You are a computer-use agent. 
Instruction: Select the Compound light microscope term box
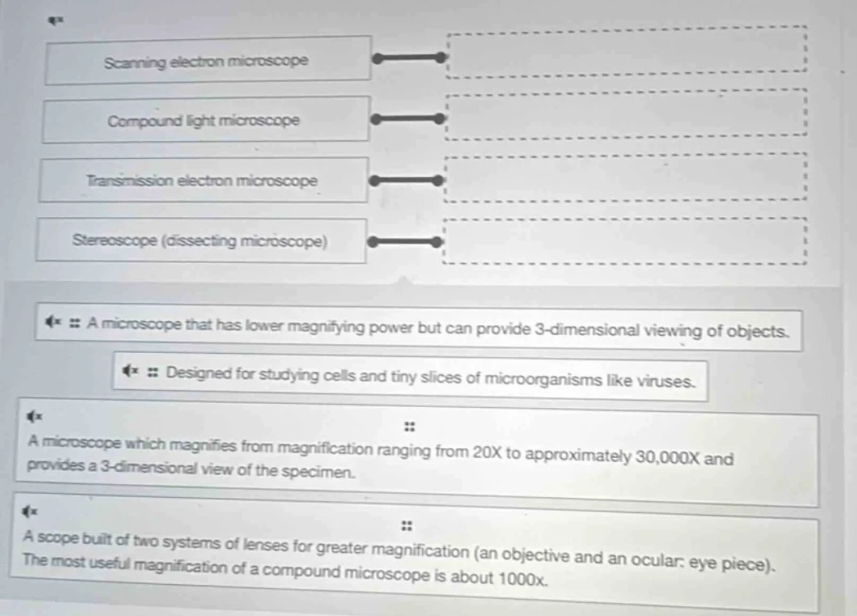click(204, 120)
